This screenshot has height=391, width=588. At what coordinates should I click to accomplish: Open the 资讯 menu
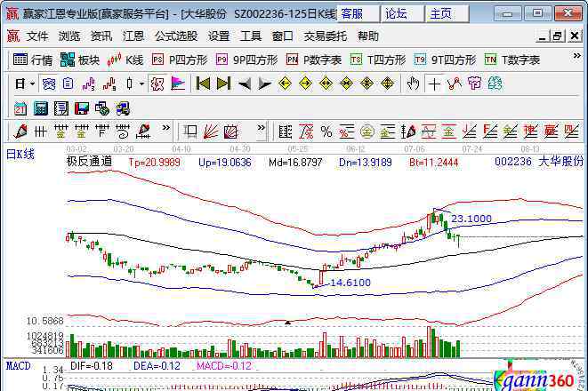point(101,36)
